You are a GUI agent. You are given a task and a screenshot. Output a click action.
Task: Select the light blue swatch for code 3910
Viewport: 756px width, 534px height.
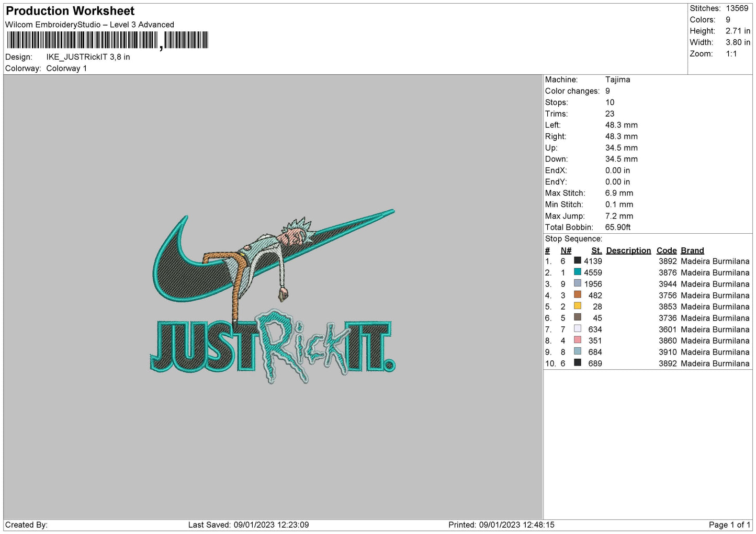tap(577, 351)
